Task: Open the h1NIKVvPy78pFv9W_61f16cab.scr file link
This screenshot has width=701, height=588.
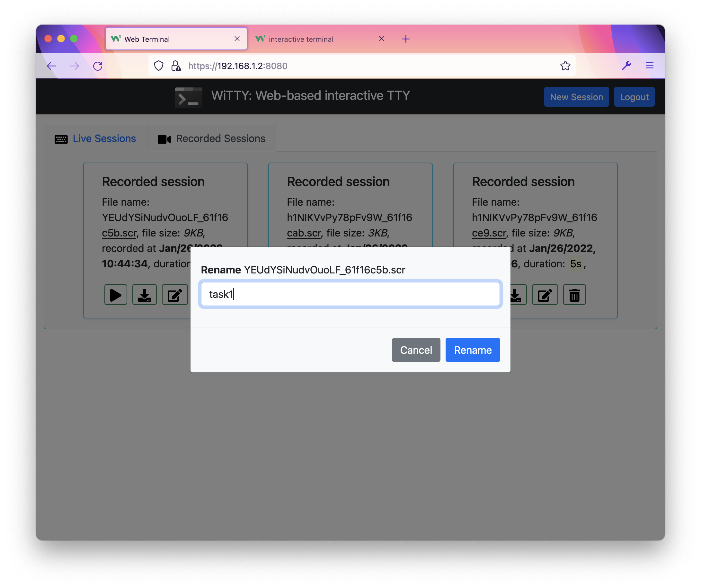Action: (350, 225)
